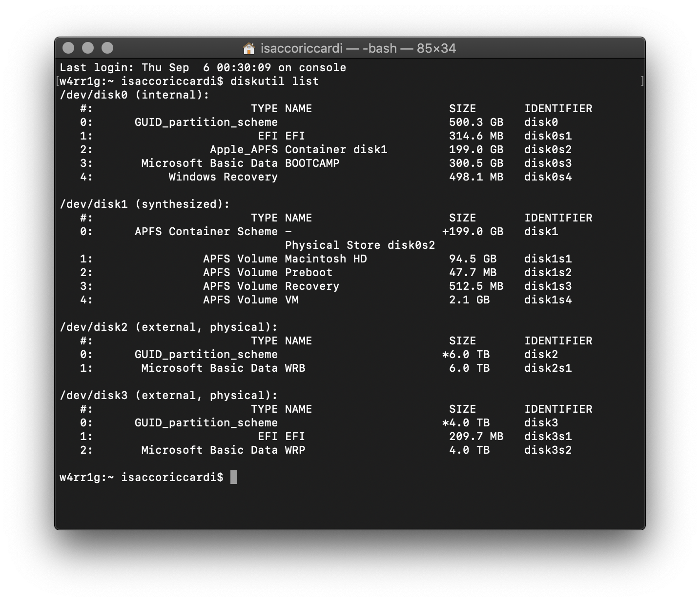Click the 'SIZE' header in disk3 table
Viewport: 700px width, 602px height.
(463, 409)
